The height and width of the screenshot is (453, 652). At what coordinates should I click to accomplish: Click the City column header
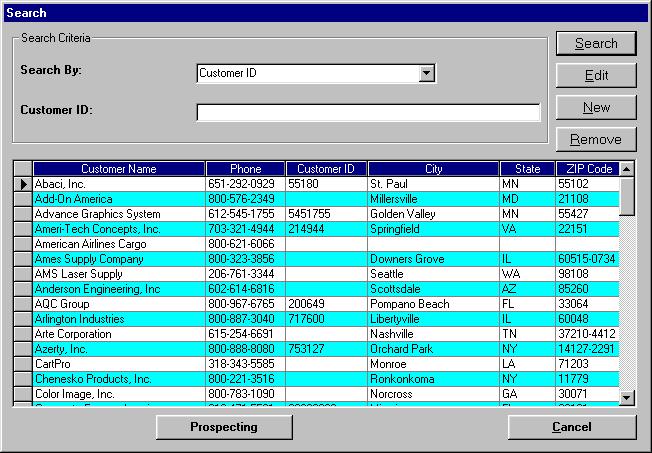pyautogui.click(x=433, y=169)
